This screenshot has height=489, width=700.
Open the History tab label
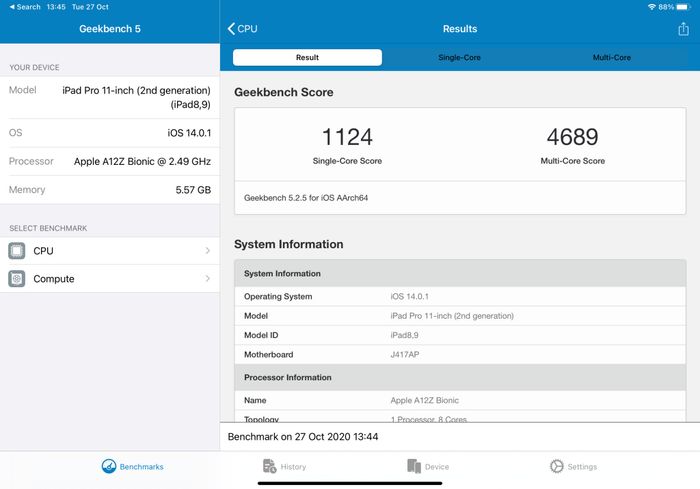tap(293, 467)
